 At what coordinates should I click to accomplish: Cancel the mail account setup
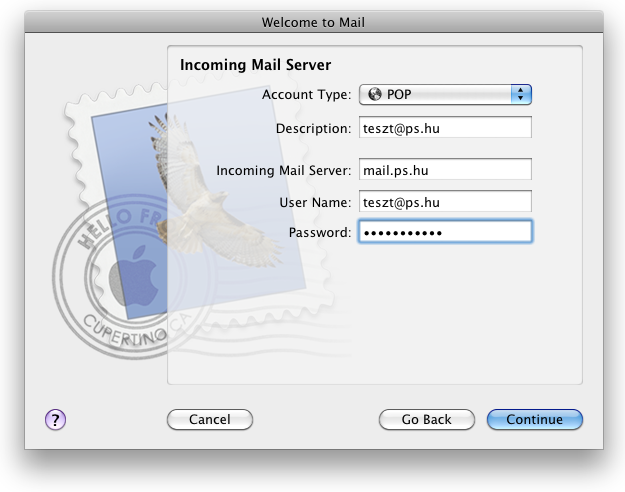210,419
